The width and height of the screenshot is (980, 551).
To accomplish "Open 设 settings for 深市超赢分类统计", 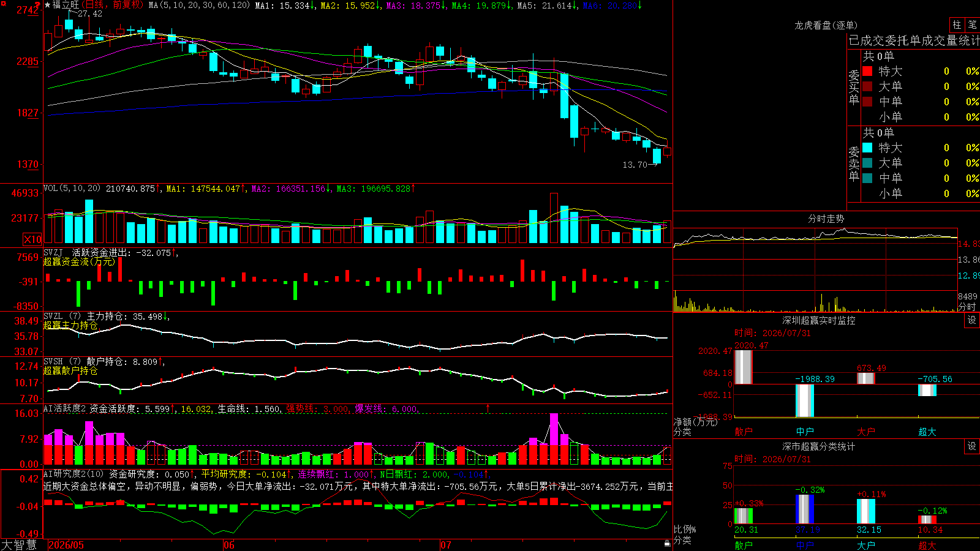I will coord(971,446).
